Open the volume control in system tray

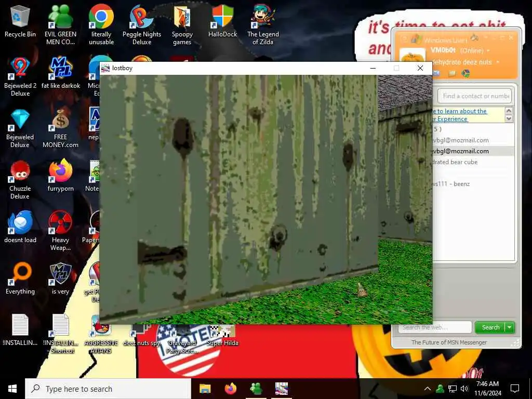point(464,389)
